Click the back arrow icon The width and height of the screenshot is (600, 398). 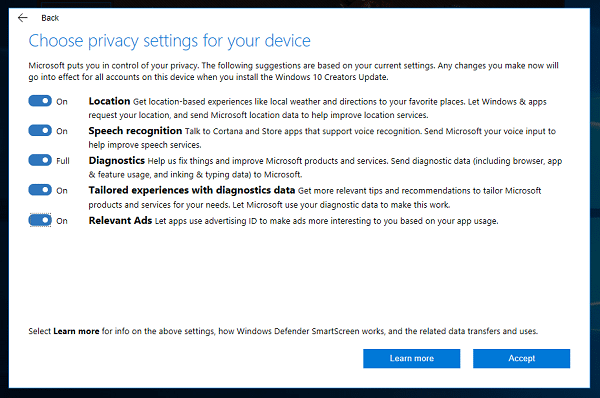click(23, 18)
